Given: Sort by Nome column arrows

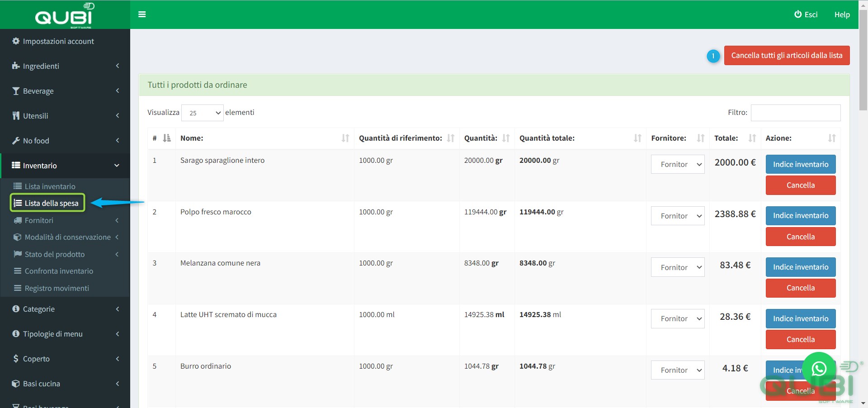Looking at the screenshot, I should pyautogui.click(x=345, y=138).
